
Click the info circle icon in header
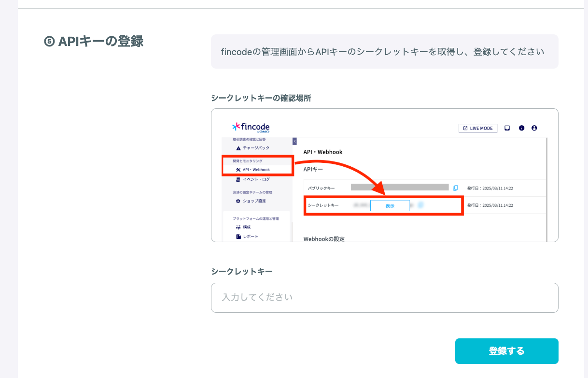(521, 128)
